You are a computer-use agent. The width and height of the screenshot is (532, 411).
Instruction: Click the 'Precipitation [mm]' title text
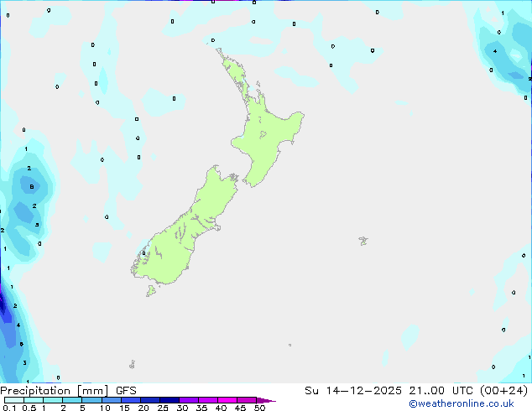point(54,391)
